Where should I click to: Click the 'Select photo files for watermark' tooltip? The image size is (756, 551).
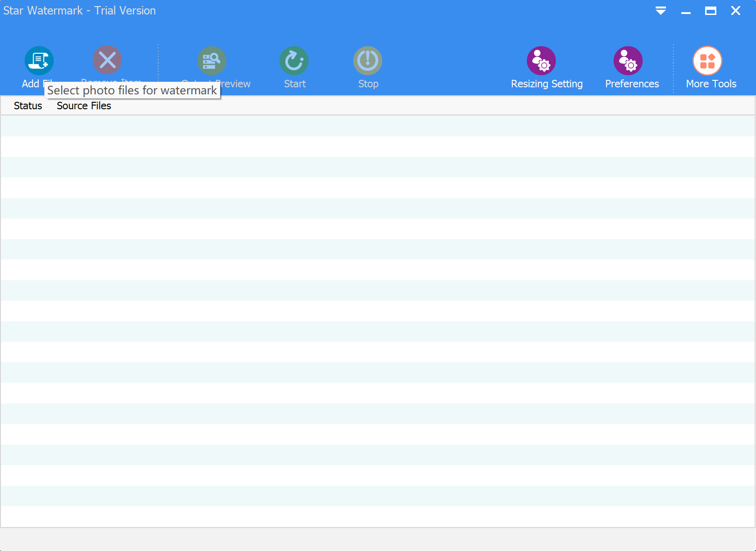(x=132, y=90)
